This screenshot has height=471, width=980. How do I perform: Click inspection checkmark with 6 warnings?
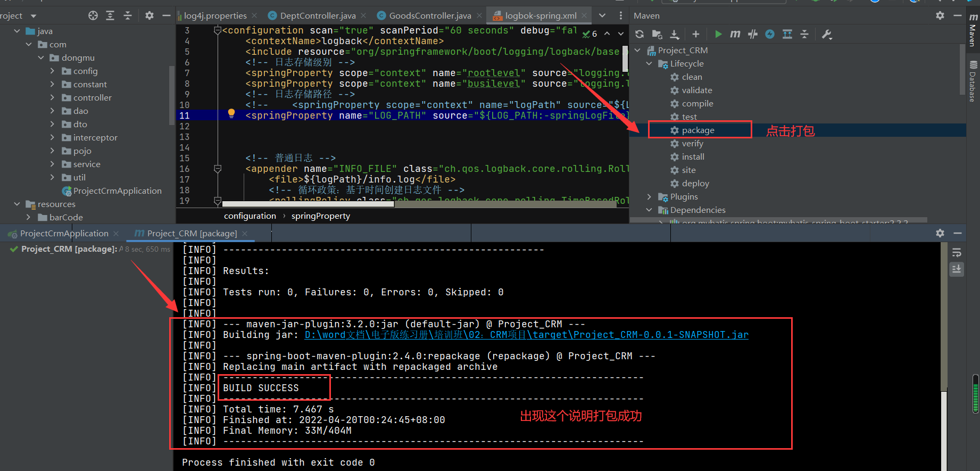589,34
